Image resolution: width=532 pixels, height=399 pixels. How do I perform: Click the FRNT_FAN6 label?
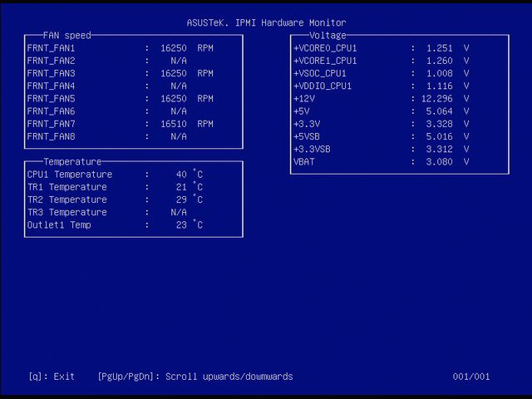51,111
